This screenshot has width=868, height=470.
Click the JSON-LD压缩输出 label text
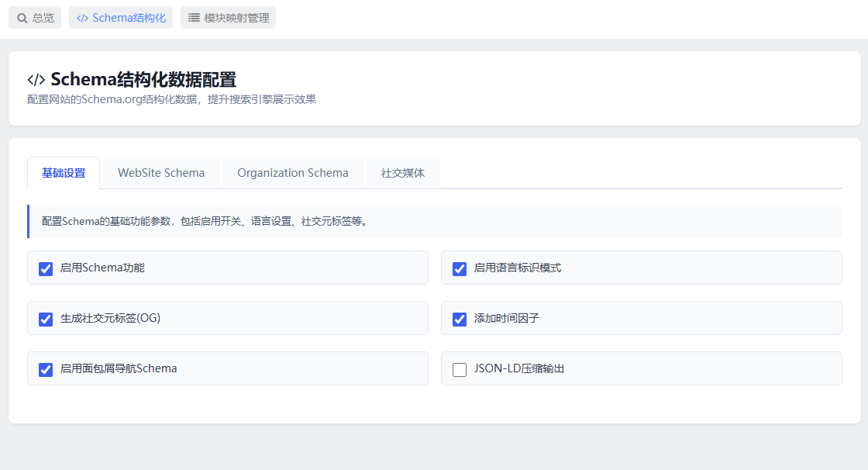pos(519,368)
